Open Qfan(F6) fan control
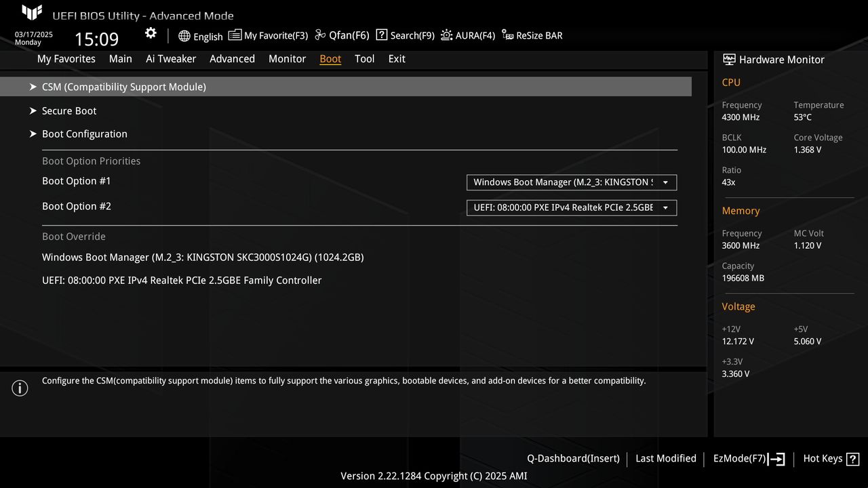 click(x=342, y=35)
